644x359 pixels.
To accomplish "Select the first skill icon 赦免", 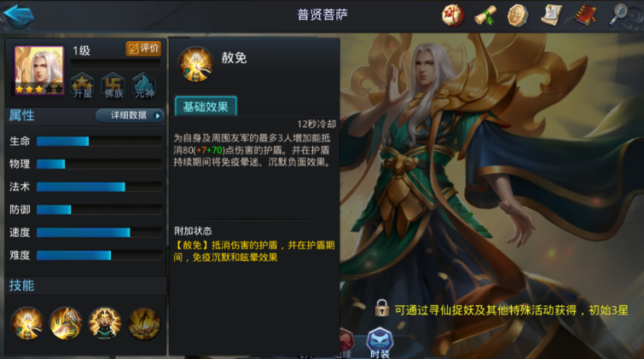I will [x=27, y=323].
